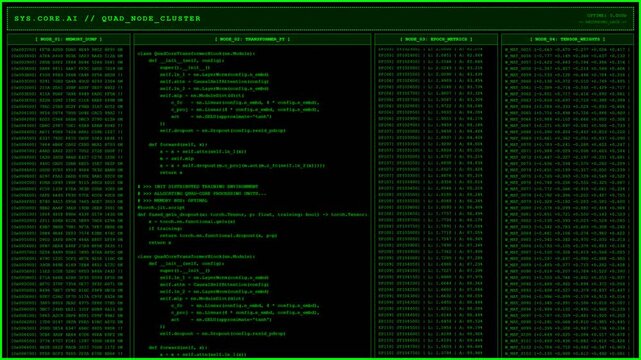The height and width of the screenshot is (360, 641).
Task: Click the 'if training:' code line
Action: click(x=165, y=228)
